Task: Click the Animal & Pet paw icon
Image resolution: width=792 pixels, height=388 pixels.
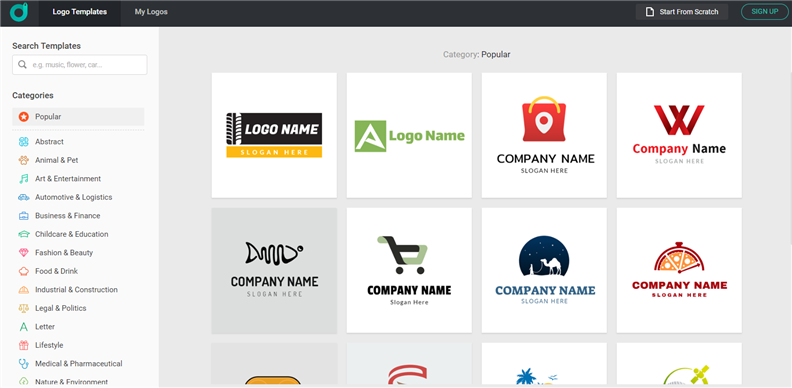Action: tap(24, 160)
